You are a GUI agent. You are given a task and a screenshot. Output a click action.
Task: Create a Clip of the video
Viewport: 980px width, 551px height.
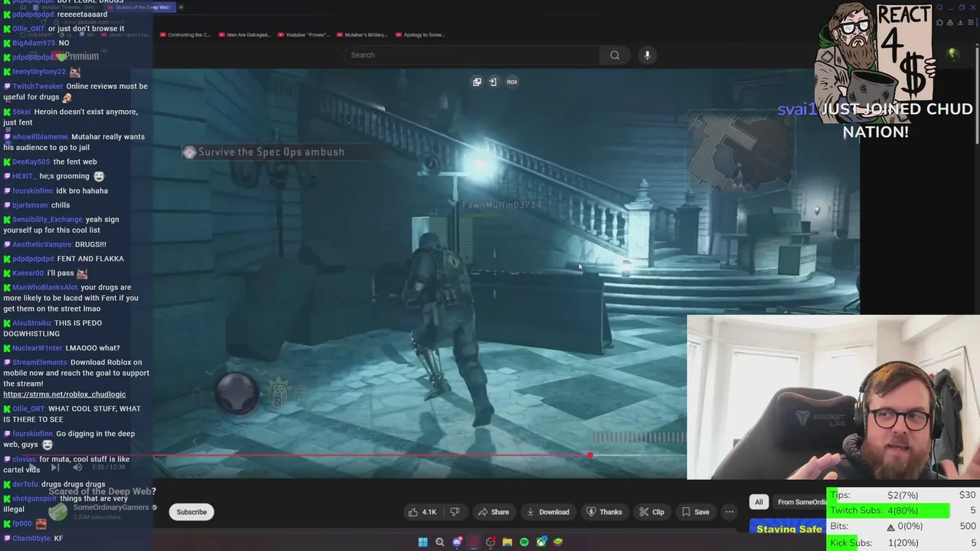[652, 512]
